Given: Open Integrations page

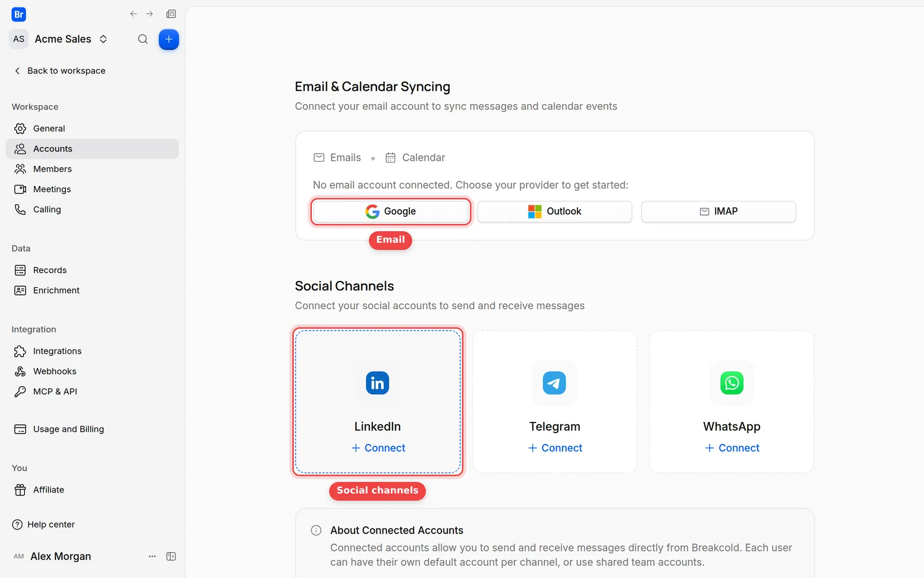Looking at the screenshot, I should (x=92, y=351).
